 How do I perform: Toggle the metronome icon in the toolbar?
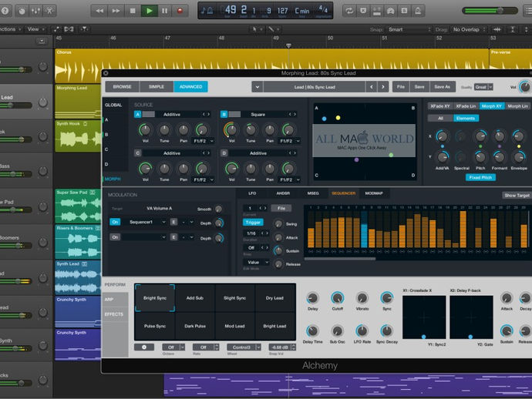click(418, 11)
